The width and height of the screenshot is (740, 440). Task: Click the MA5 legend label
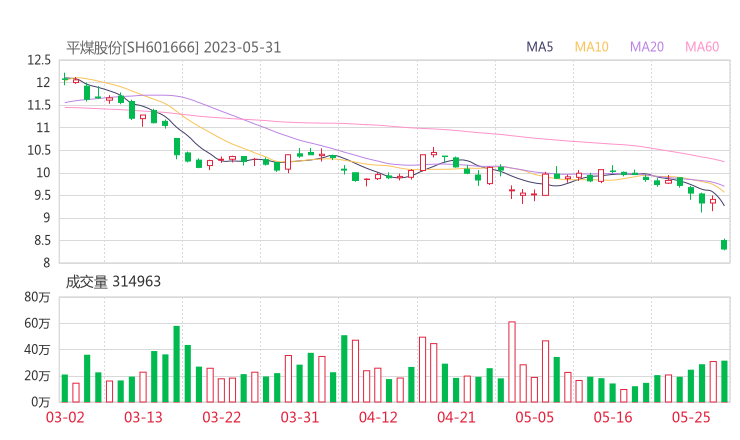(x=539, y=47)
